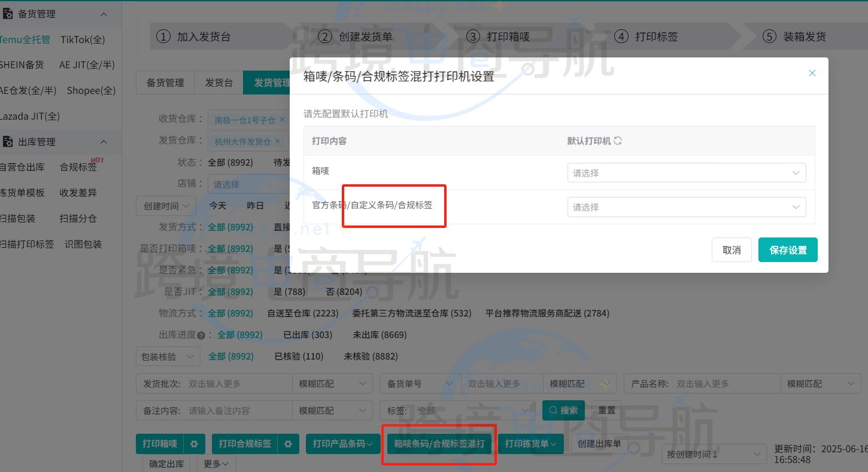
Task: Expand the 更多 menu at the bottom
Action: coord(216,463)
